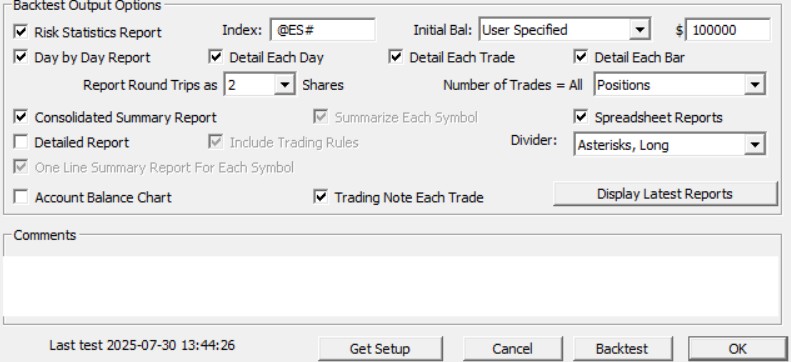Uncheck Risk Statistics Report checkbox
791x362 pixels.
[x=21, y=32]
